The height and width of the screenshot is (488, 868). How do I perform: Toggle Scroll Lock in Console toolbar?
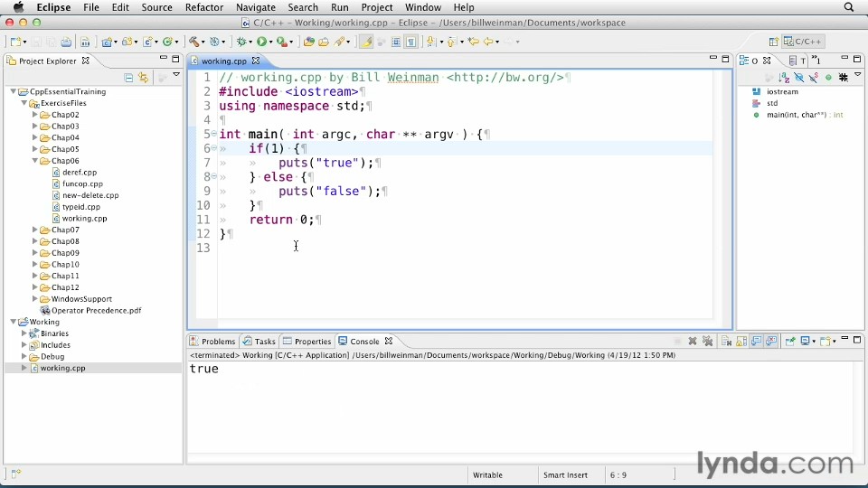741,341
